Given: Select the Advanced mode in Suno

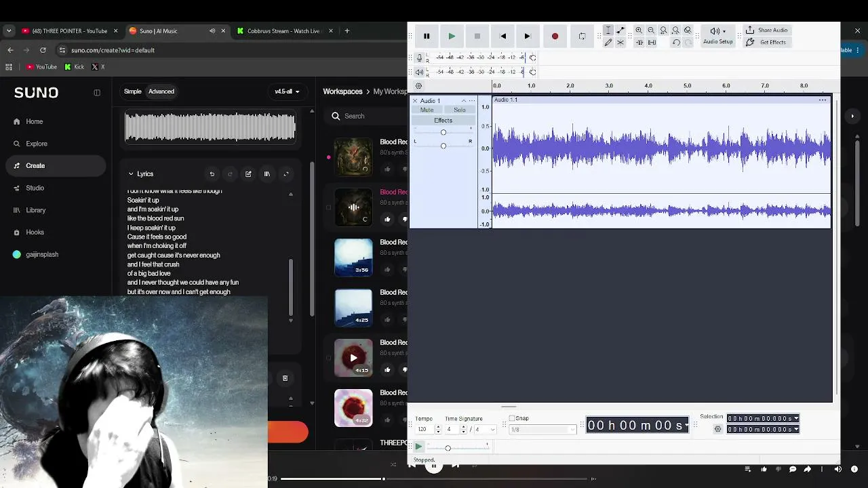Looking at the screenshot, I should click(161, 91).
